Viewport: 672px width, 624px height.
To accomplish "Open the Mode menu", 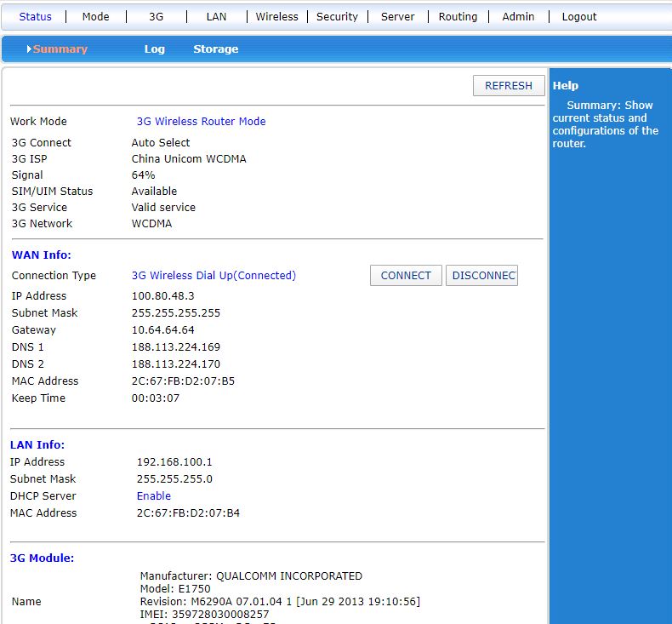I will point(95,16).
